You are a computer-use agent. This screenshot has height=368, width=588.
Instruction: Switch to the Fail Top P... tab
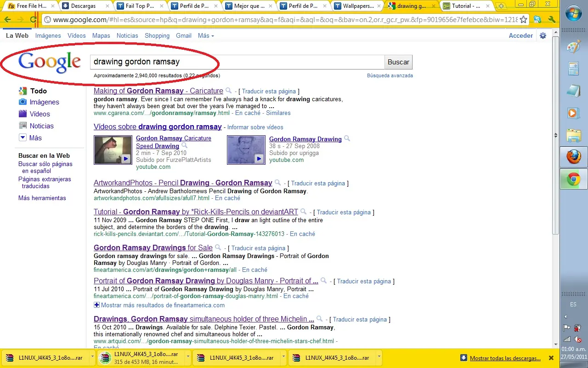pyautogui.click(x=139, y=6)
